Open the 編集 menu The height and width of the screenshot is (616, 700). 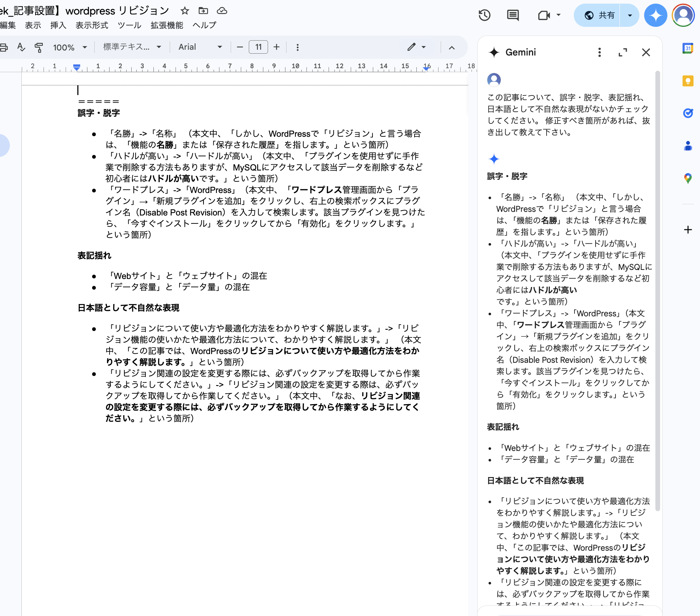click(x=8, y=25)
